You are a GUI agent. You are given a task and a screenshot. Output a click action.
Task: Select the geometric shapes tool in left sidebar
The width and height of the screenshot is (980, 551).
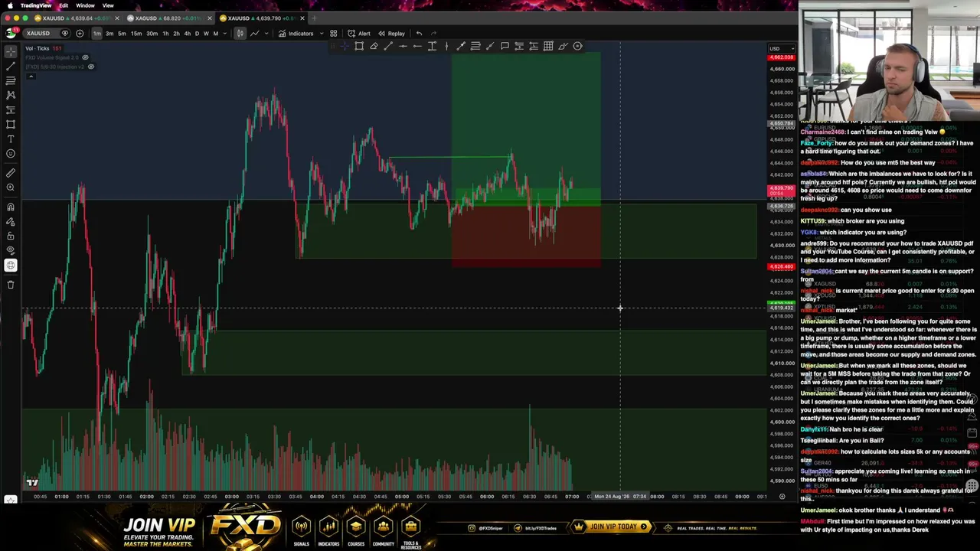(11, 124)
